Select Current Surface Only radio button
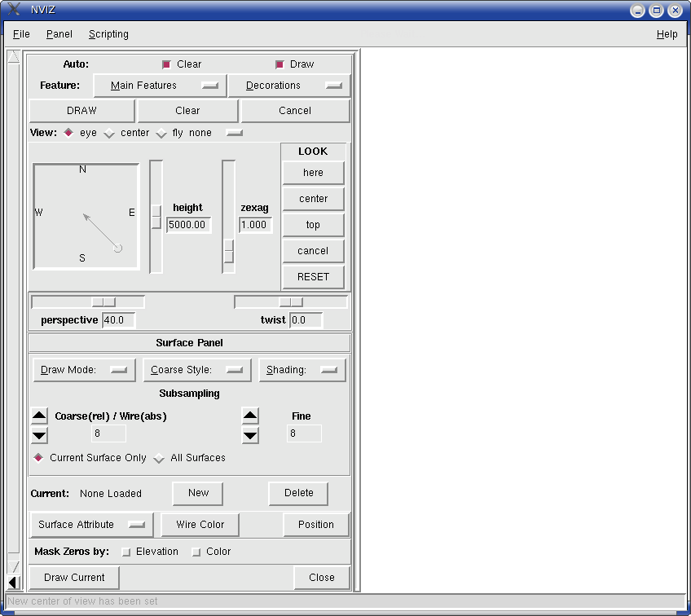691x616 pixels. [38, 458]
